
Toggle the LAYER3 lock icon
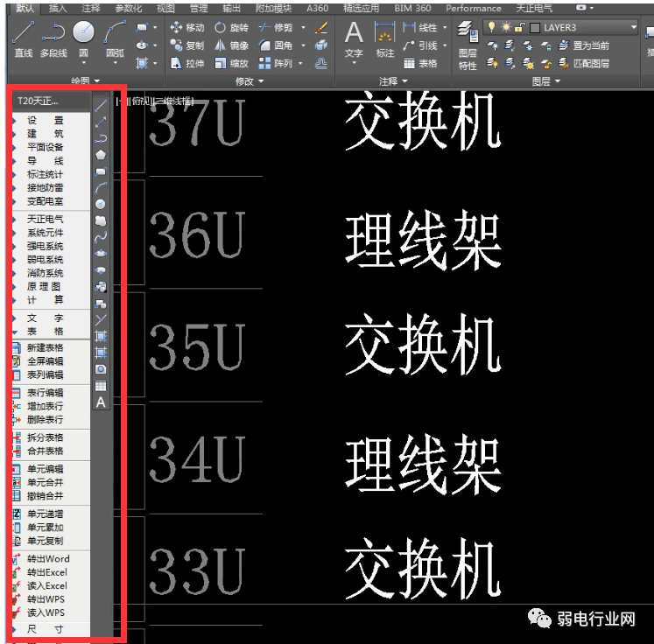(518, 27)
